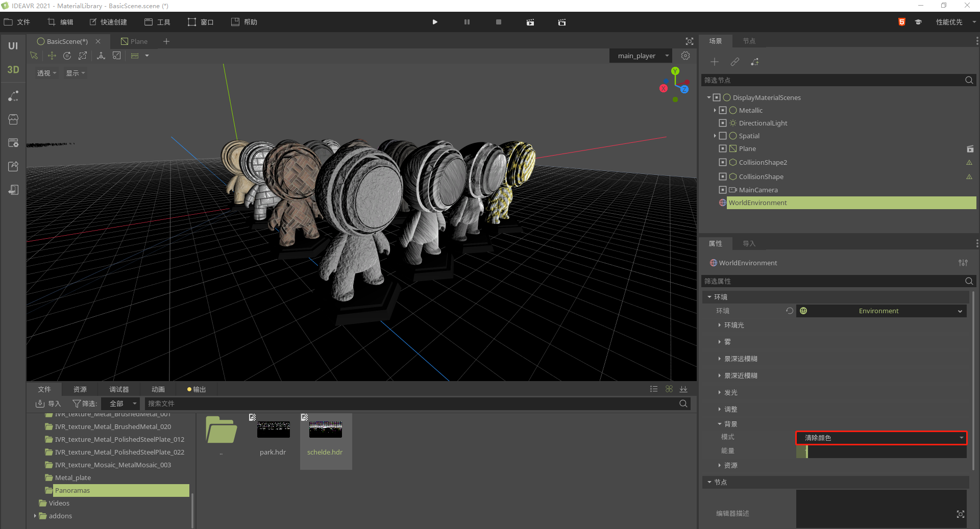Open the 输出 output tab
The image size is (980, 529).
pyautogui.click(x=197, y=389)
